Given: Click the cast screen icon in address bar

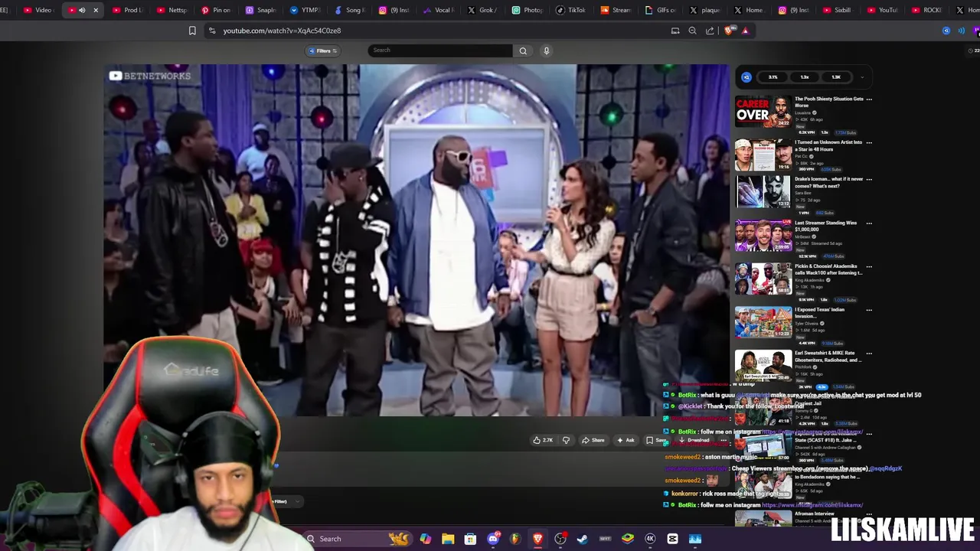Looking at the screenshot, I should click(675, 31).
